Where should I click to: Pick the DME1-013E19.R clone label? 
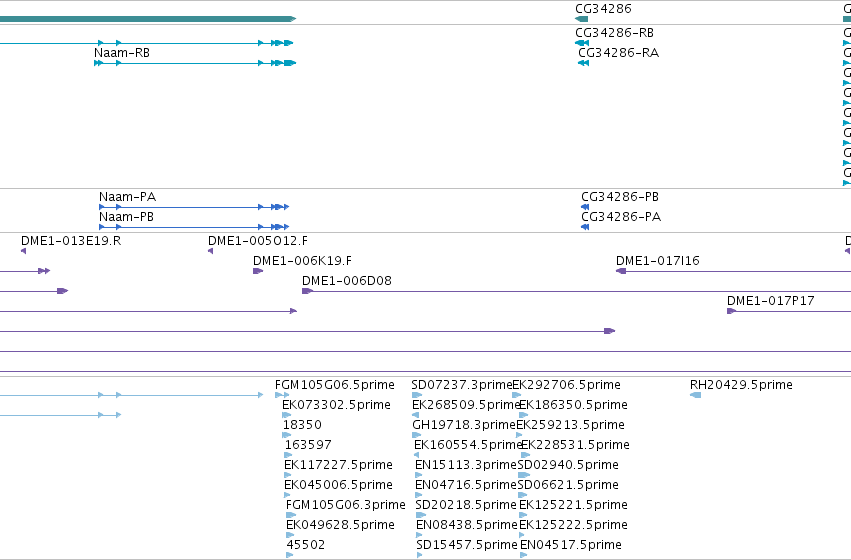click(71, 240)
